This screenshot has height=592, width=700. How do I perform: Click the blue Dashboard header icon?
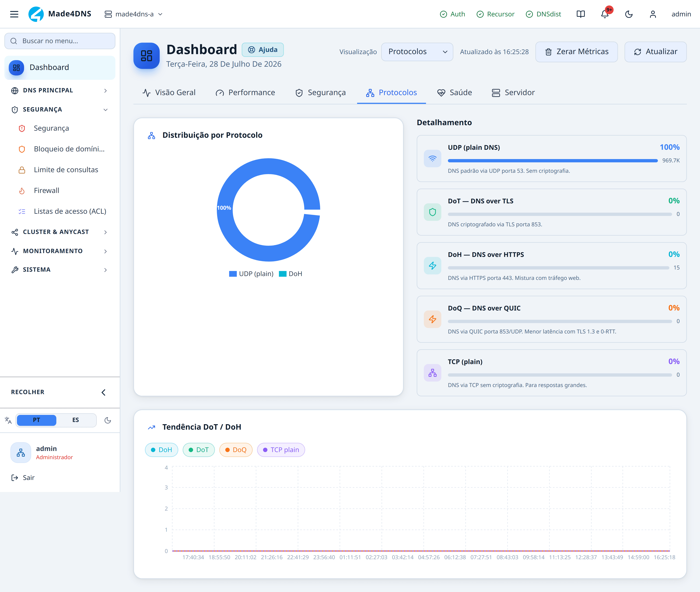click(146, 56)
